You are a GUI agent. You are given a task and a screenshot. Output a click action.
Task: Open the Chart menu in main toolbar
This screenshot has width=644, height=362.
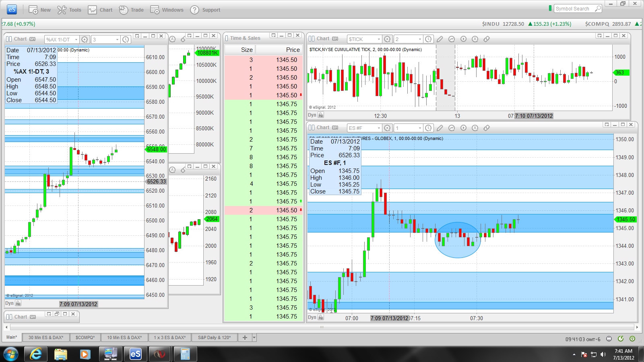tap(100, 10)
